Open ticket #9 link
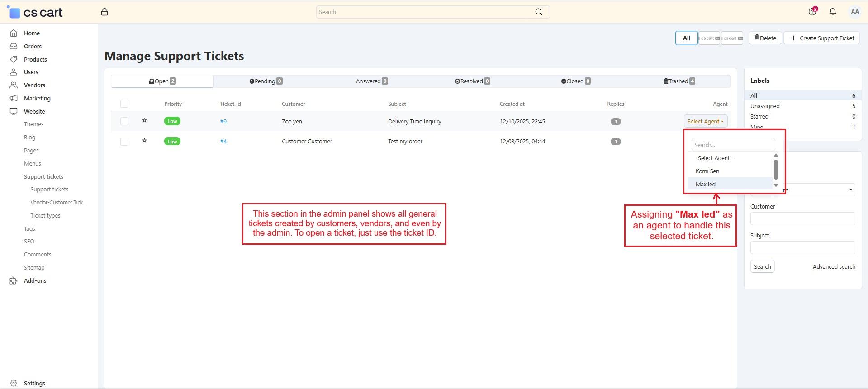 pyautogui.click(x=223, y=121)
